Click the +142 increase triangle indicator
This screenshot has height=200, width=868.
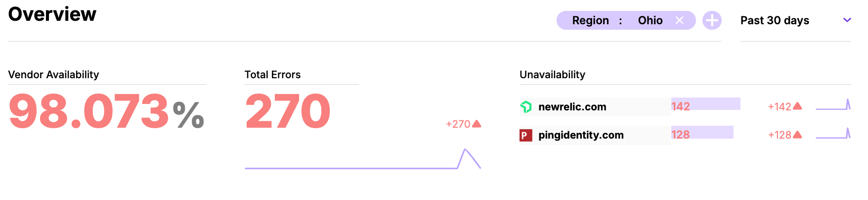coord(797,106)
